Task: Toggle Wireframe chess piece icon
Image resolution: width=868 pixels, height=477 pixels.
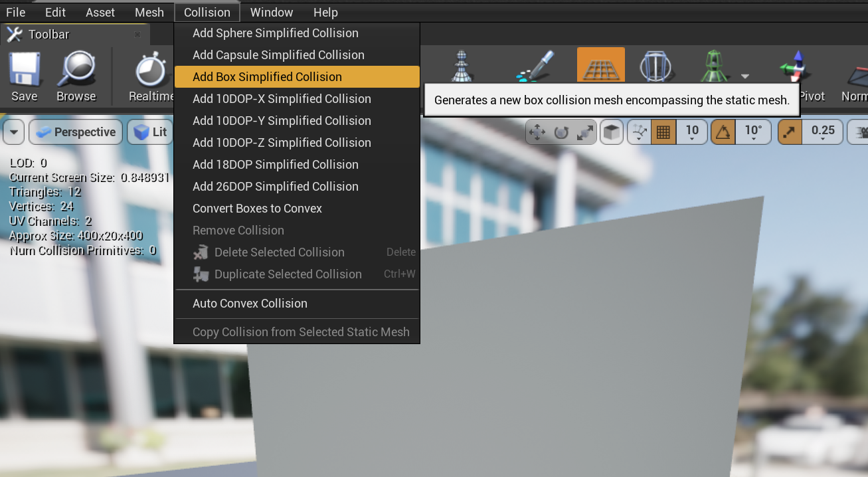Action: click(x=461, y=66)
